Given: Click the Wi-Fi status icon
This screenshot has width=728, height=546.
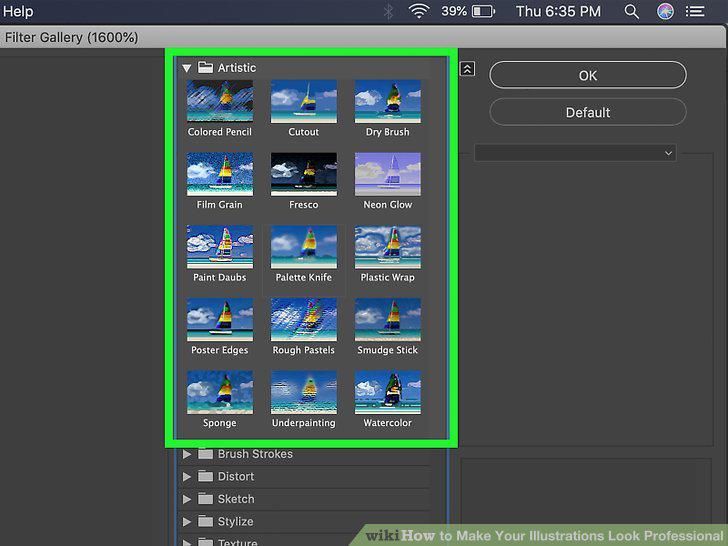Looking at the screenshot, I should point(419,11).
